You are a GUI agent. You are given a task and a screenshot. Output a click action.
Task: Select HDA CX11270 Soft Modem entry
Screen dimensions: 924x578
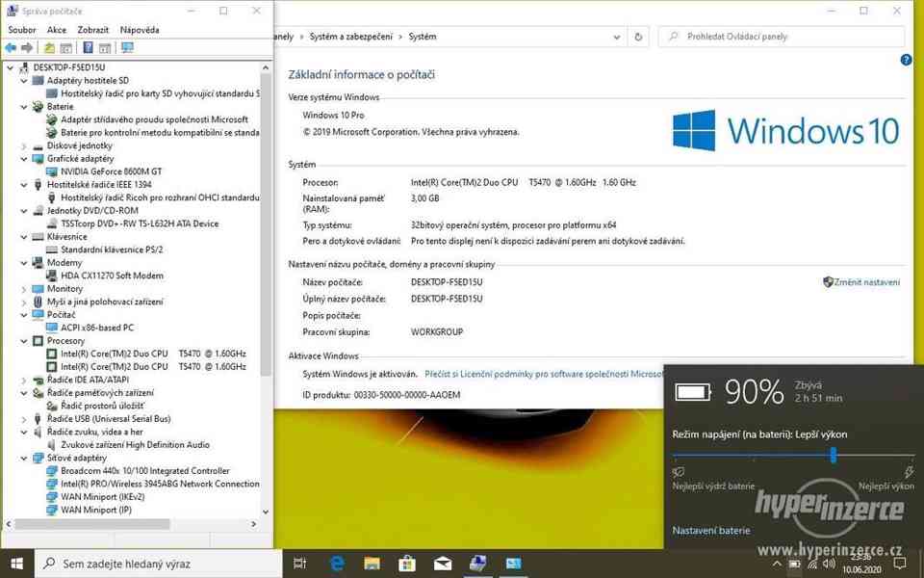tap(112, 276)
